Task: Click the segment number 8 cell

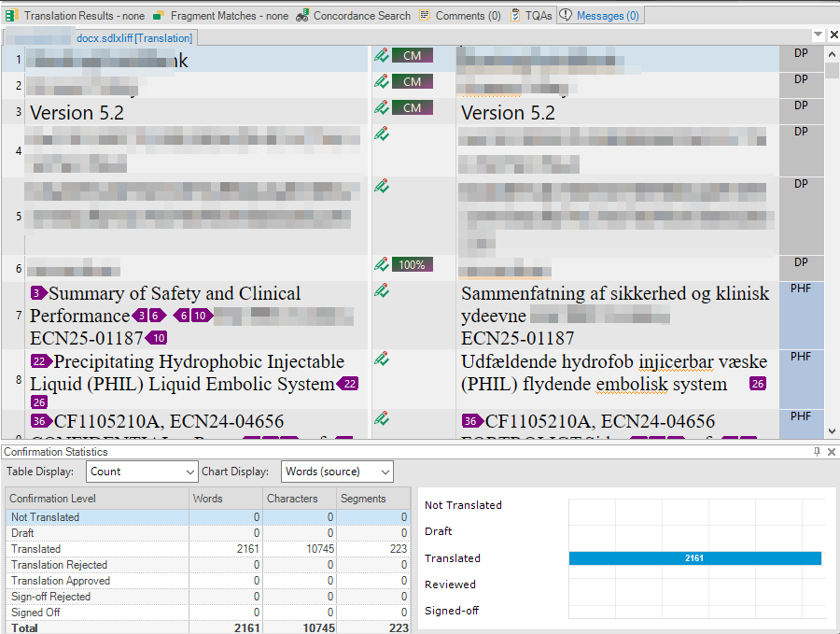Action: tap(19, 379)
